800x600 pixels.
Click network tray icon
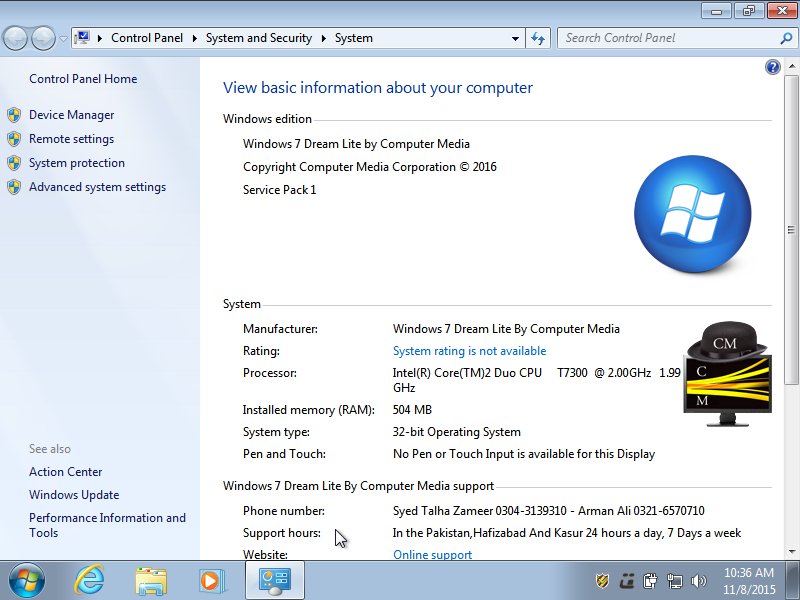(674, 581)
